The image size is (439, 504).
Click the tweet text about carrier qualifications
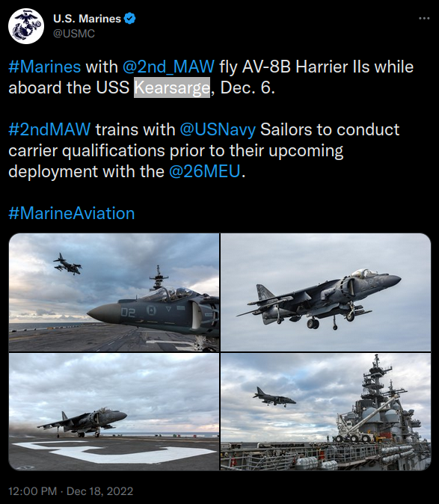point(203,150)
